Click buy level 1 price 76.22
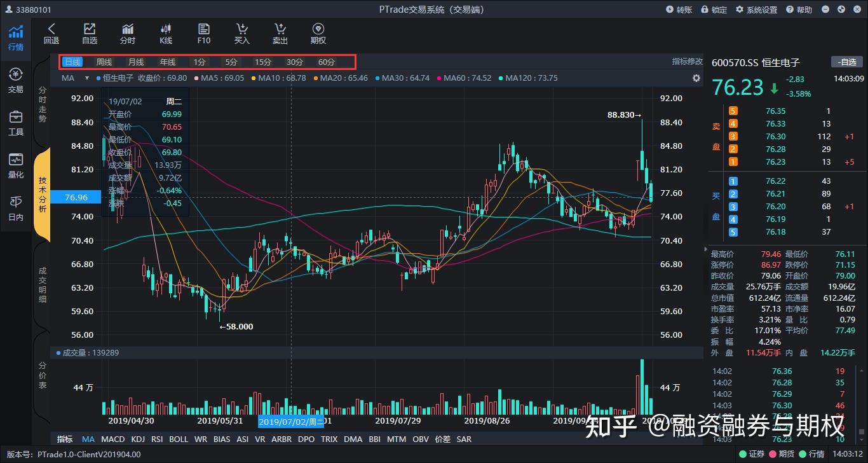The height and width of the screenshot is (463, 868). (x=775, y=181)
